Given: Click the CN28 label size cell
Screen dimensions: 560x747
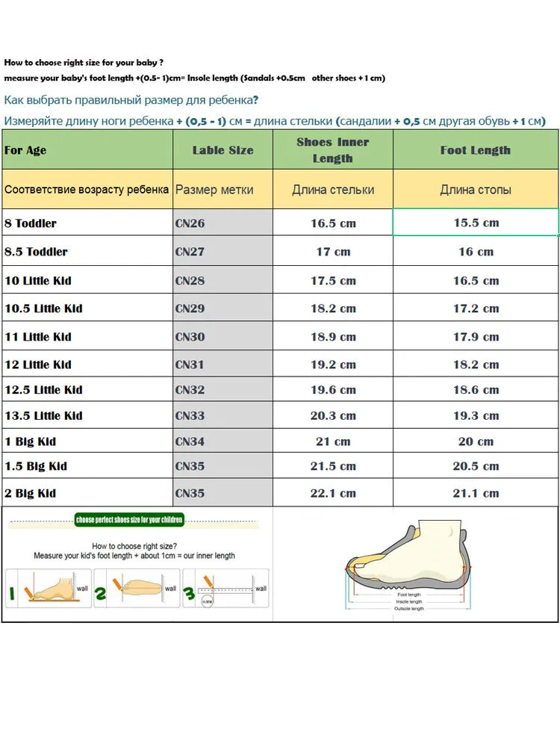Looking at the screenshot, I should pyautogui.click(x=223, y=280).
